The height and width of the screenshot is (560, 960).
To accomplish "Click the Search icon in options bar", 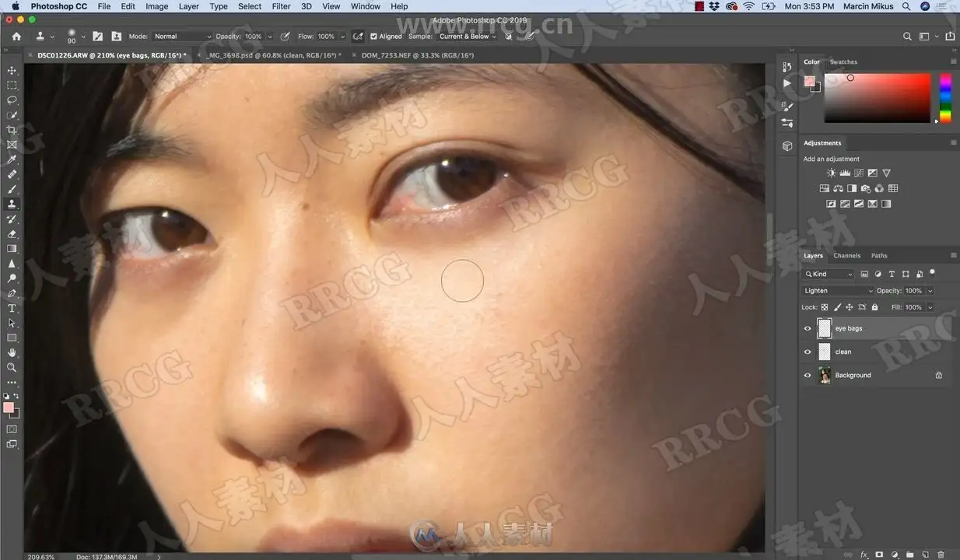I will 907,37.
